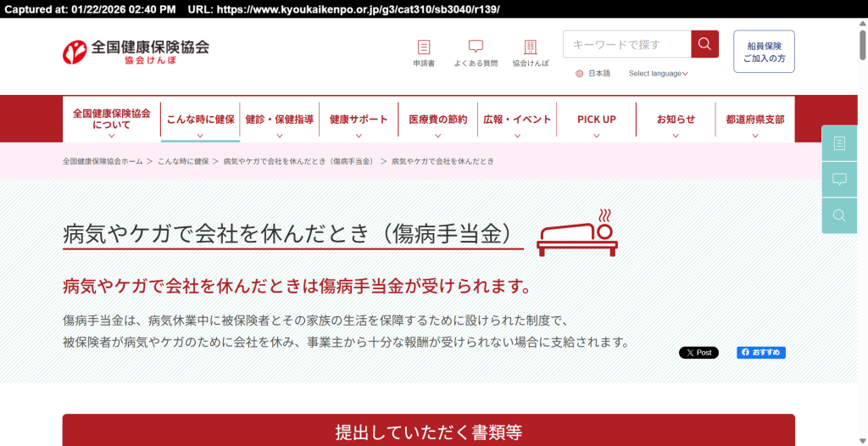
Task: Open the teal sidebar search icon
Action: [x=839, y=215]
